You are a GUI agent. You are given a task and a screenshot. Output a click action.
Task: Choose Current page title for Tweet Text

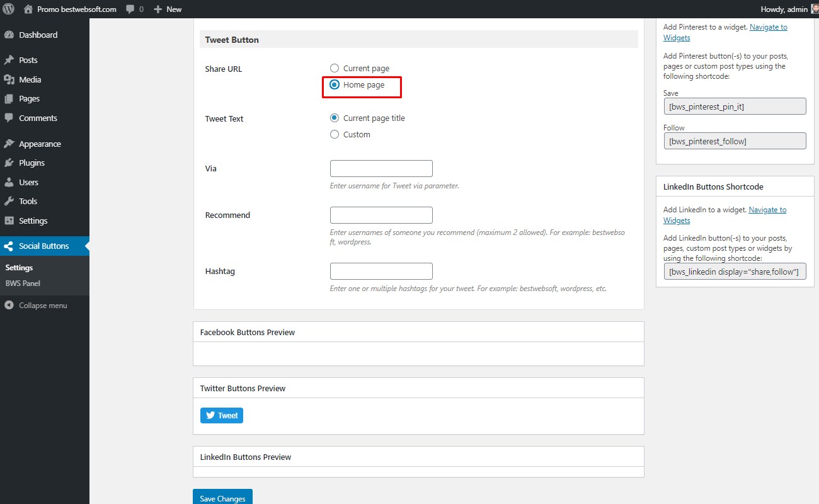pyautogui.click(x=335, y=118)
